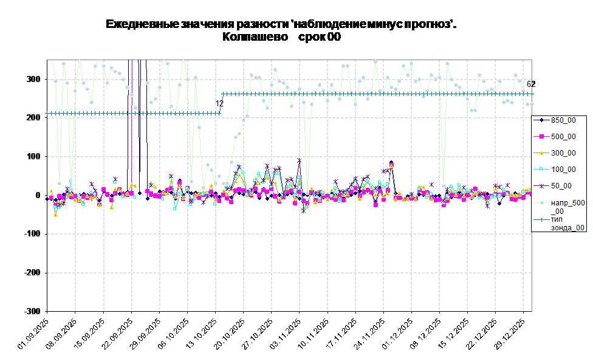Click the 50_00 purple asterisk legend marker

(x=541, y=186)
